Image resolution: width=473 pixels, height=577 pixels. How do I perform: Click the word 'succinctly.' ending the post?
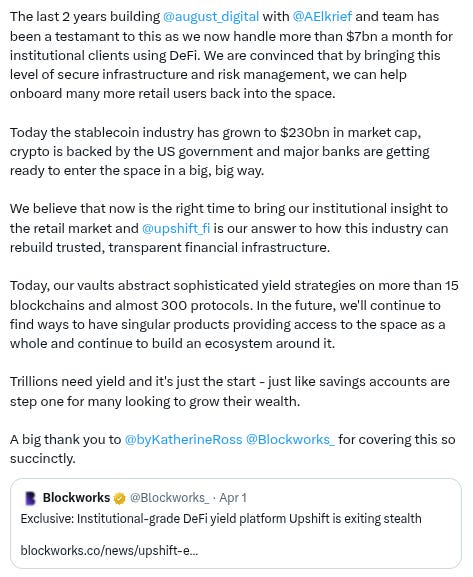point(42,459)
